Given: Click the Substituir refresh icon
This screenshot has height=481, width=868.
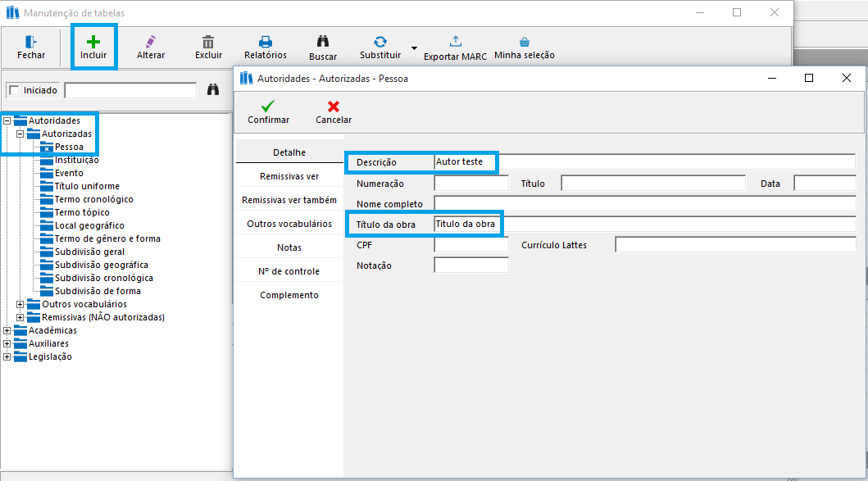Looking at the screenshot, I should (x=380, y=42).
